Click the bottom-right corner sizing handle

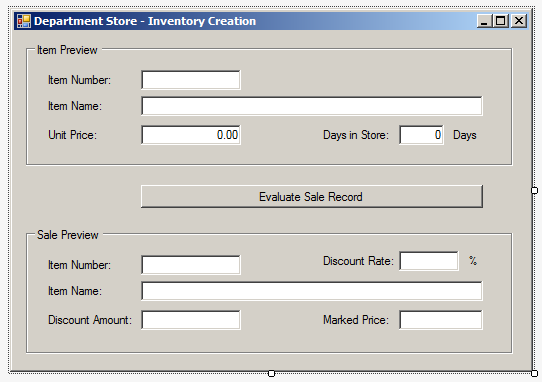(x=534, y=373)
